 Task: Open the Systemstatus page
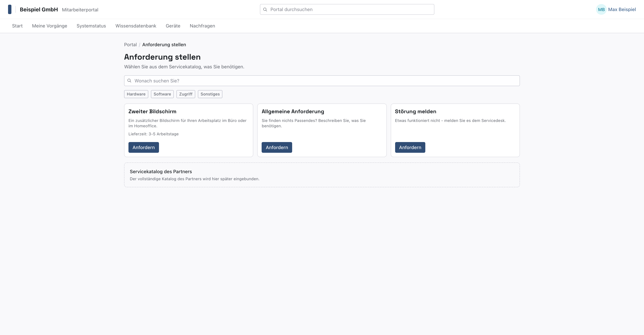click(91, 26)
